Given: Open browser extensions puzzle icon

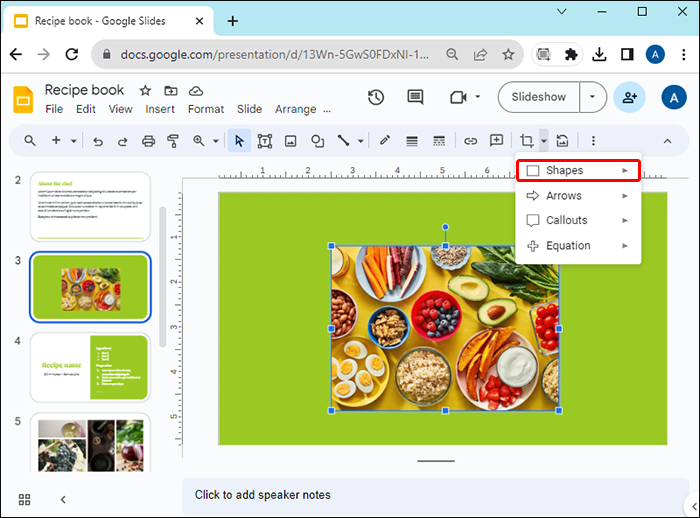Looking at the screenshot, I should tap(571, 54).
